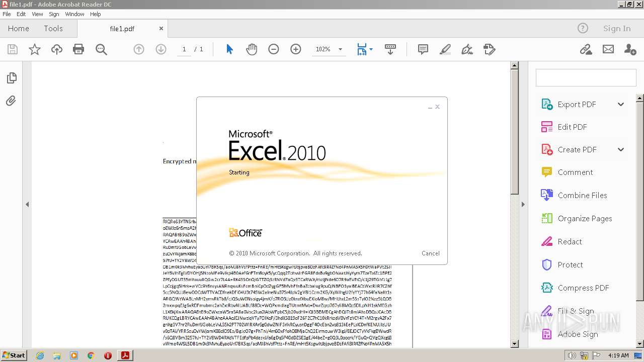The height and width of the screenshot is (362, 644).
Task: Open the sign document pen tool
Action: [x=467, y=49]
